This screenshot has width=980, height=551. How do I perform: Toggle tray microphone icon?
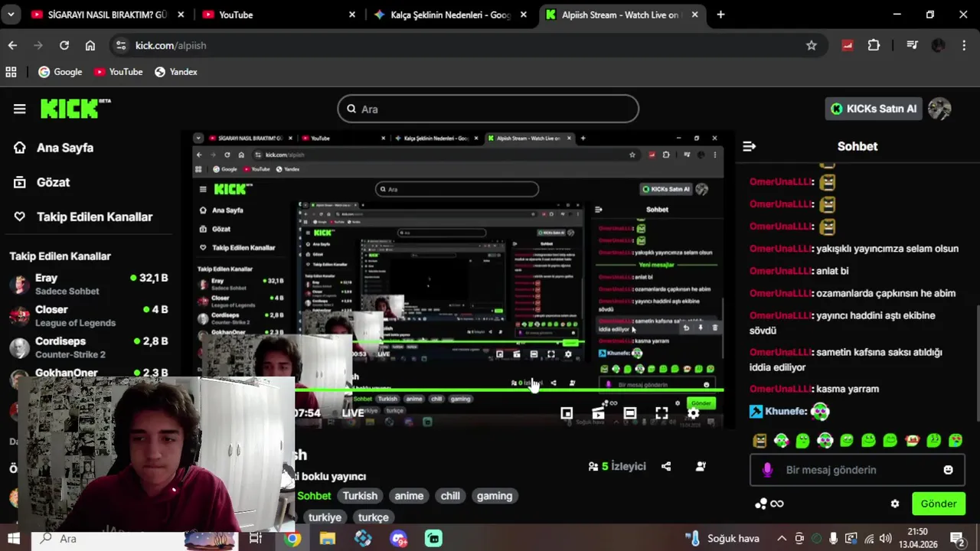click(x=833, y=539)
